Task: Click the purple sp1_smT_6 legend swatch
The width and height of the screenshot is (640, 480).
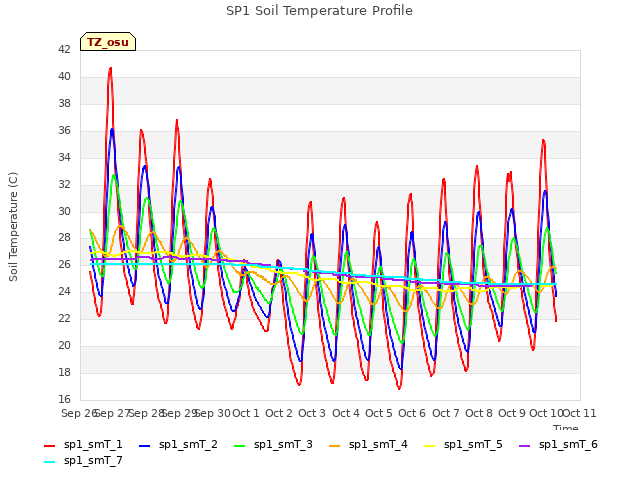Action: (x=524, y=446)
